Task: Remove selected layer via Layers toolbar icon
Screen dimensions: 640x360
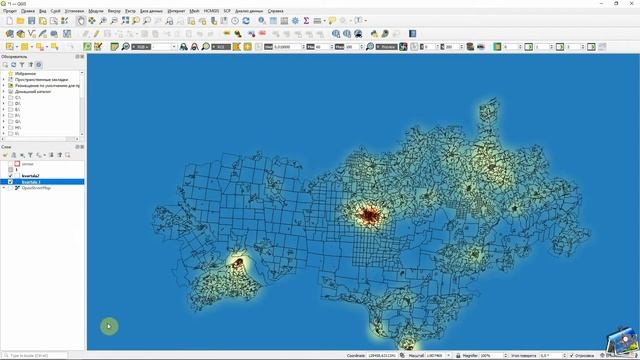Action: pyautogui.click(x=68, y=155)
